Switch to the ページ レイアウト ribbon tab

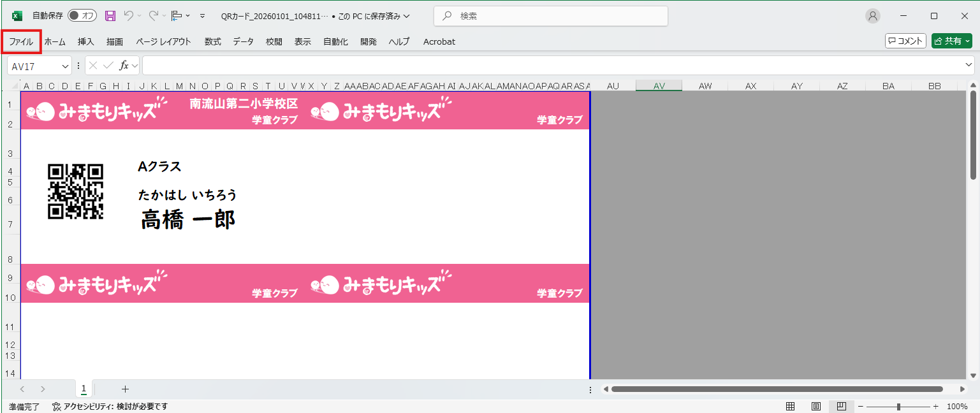pos(163,41)
